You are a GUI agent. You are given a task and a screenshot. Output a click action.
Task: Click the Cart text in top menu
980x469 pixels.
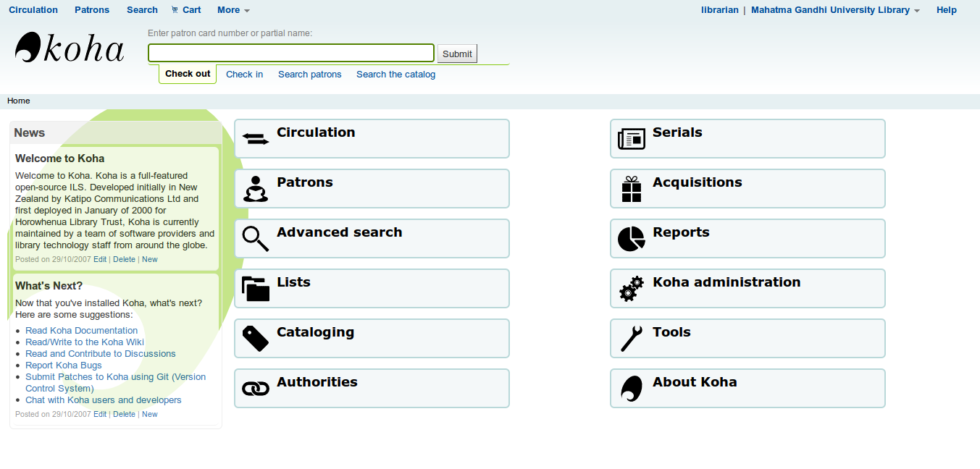[x=192, y=9]
